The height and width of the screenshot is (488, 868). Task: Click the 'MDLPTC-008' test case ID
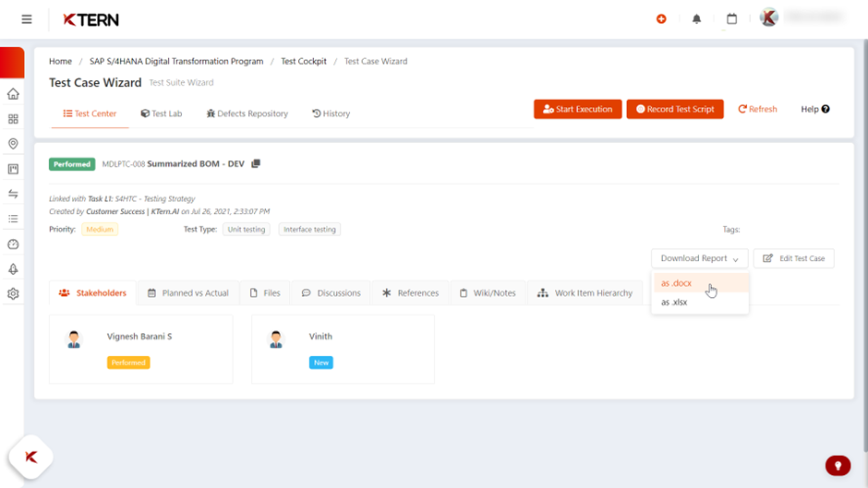pyautogui.click(x=124, y=164)
